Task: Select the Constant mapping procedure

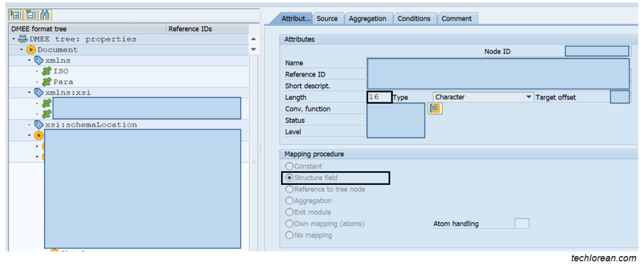Action: click(x=289, y=166)
